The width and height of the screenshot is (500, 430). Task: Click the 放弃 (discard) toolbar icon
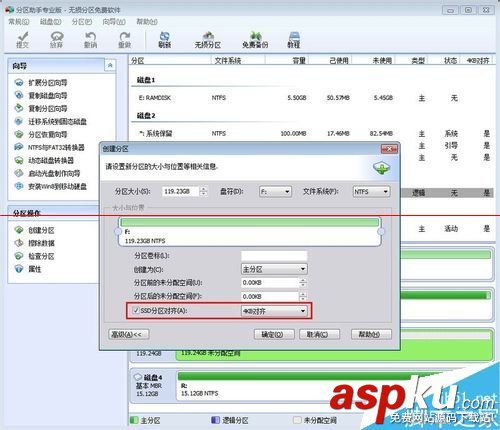tap(56, 40)
